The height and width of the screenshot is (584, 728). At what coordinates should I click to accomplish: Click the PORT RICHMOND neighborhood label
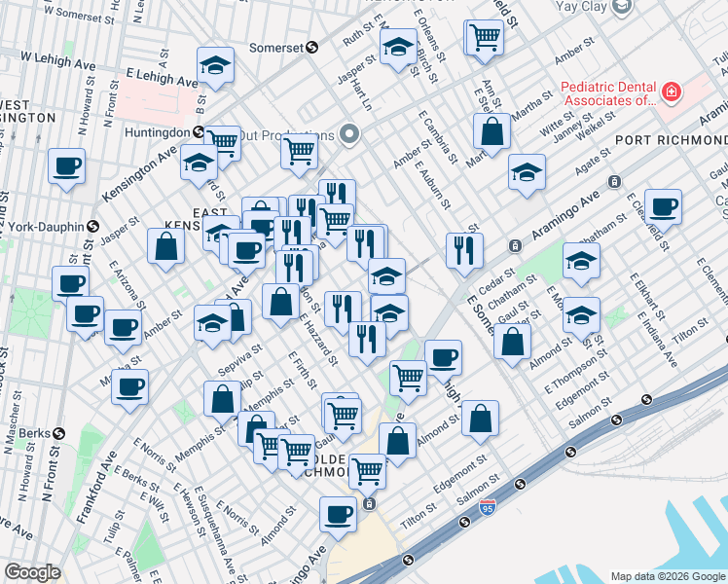[672, 140]
